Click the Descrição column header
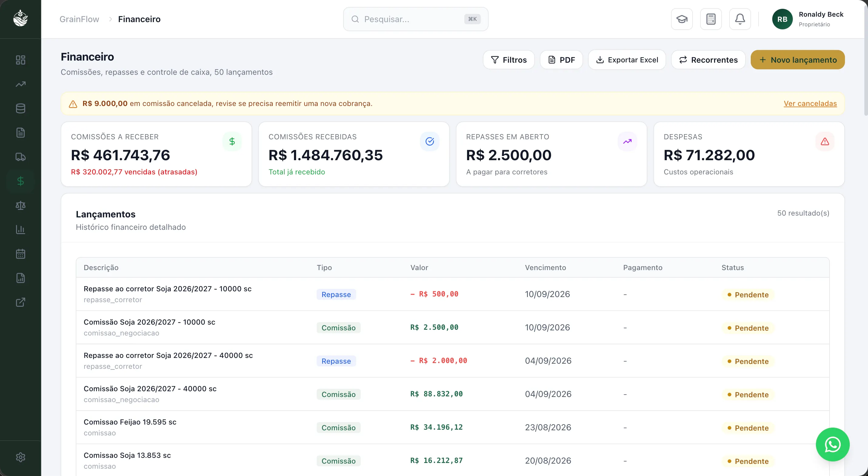This screenshot has width=868, height=476. [101, 268]
